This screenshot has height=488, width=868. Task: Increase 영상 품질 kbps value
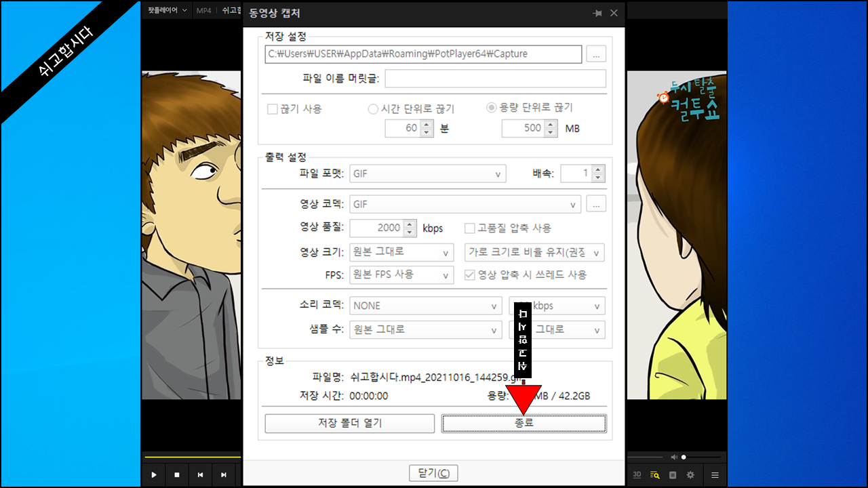click(x=410, y=224)
